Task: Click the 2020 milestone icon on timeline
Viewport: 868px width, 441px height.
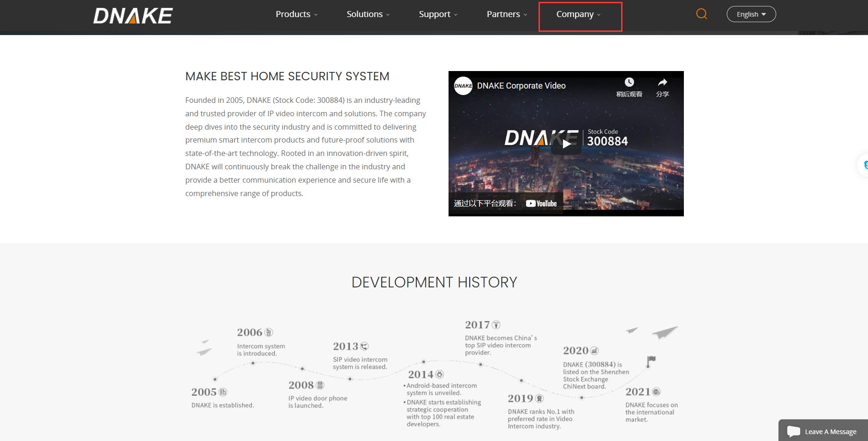Action: [594, 351]
